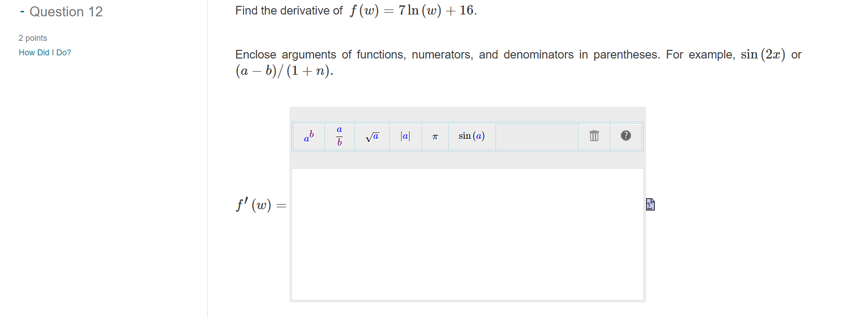Insert the pi constant
868x318 pixels.
coord(435,137)
